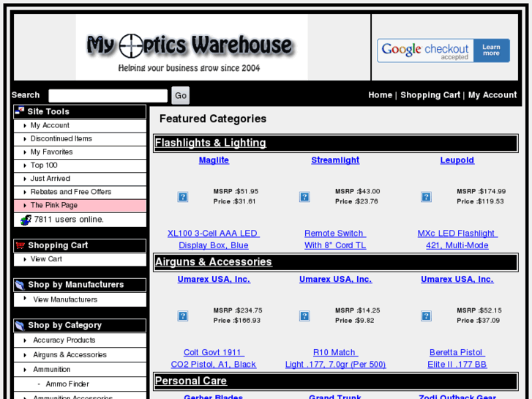Click the Leupold manufacturer link
This screenshot has width=532, height=399.
[x=457, y=160]
